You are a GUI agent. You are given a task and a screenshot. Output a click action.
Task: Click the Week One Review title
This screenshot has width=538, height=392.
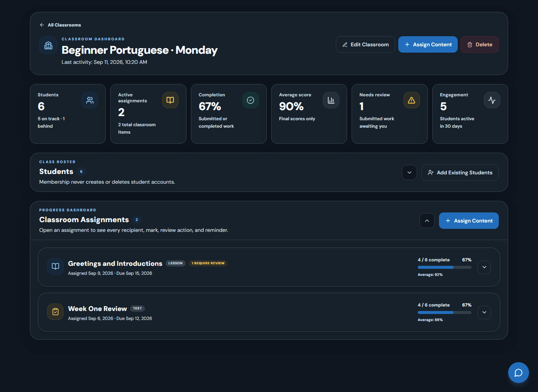click(x=98, y=309)
